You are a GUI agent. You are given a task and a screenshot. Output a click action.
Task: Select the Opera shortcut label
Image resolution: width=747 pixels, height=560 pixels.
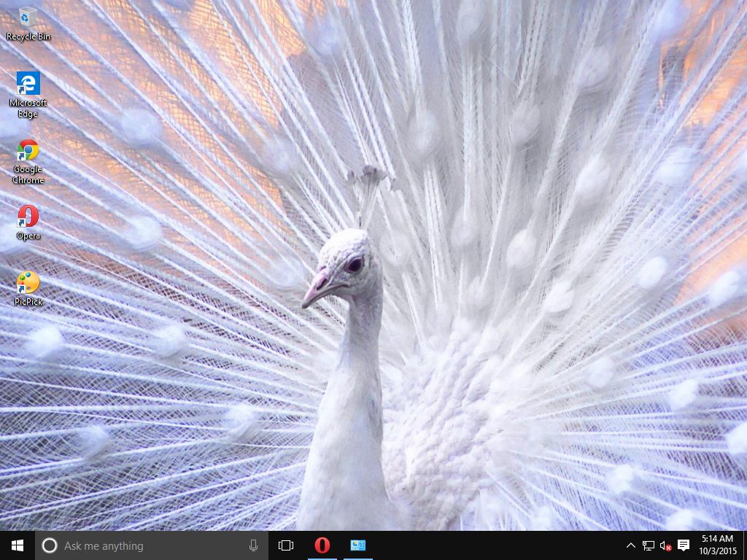[27, 236]
